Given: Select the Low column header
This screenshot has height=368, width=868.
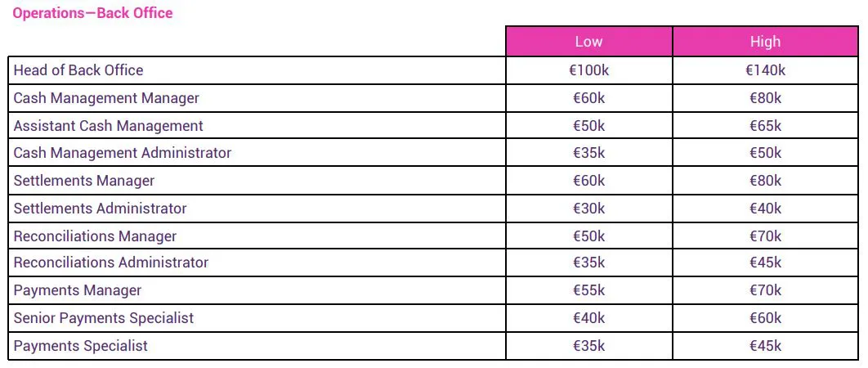Looking at the screenshot, I should (x=589, y=42).
